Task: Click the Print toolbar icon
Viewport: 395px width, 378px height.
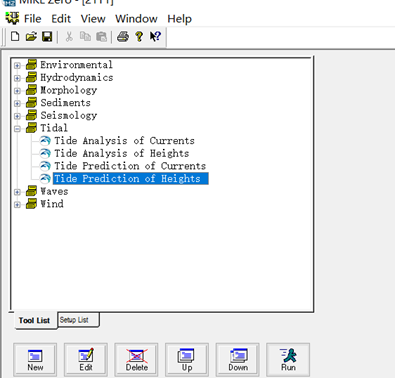Action: tap(123, 36)
